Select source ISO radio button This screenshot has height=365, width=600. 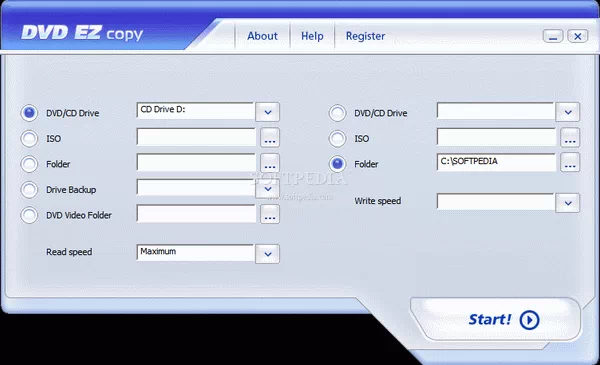pos(29,139)
